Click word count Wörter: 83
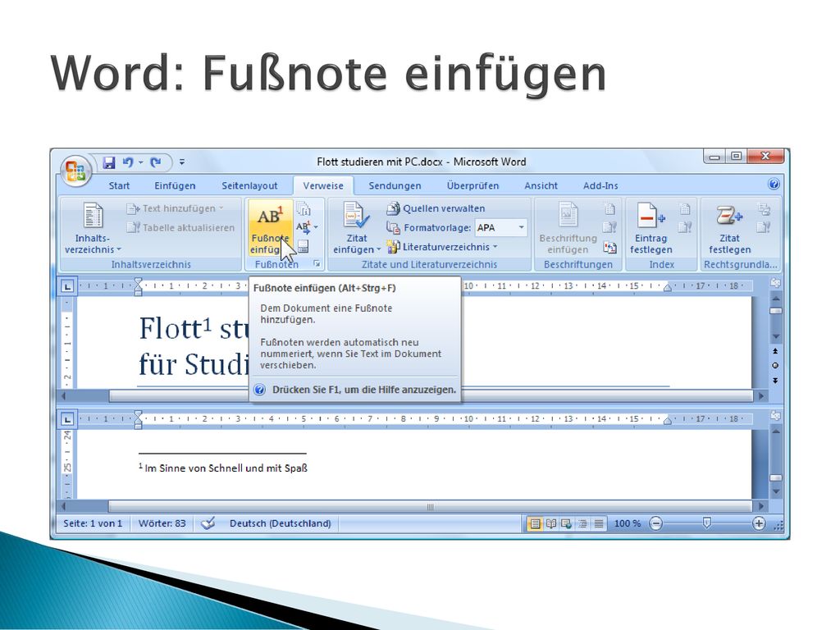The height and width of the screenshot is (630, 840). coord(162,523)
